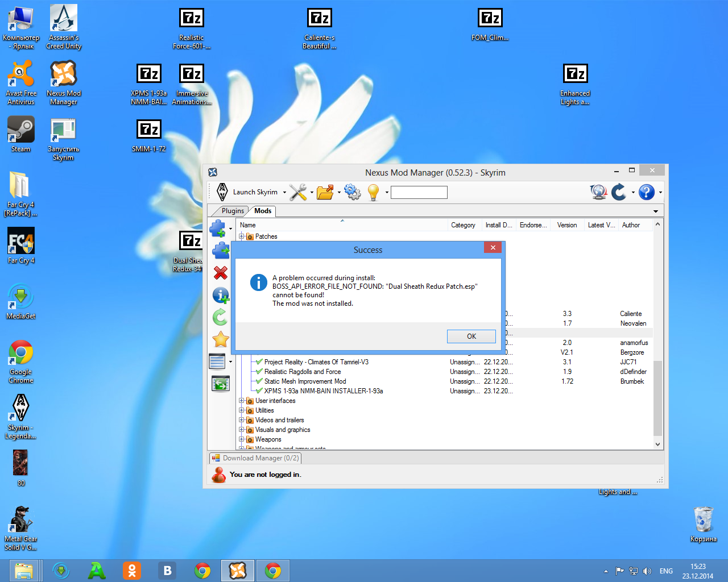This screenshot has height=582, width=728.
Task: Click the green refresh arrow in sidebar
Action: [x=221, y=317]
